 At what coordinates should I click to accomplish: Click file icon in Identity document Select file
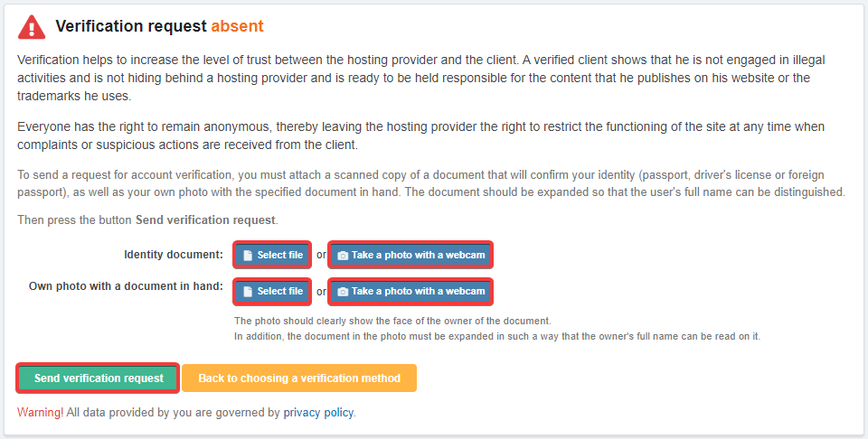pos(248,256)
